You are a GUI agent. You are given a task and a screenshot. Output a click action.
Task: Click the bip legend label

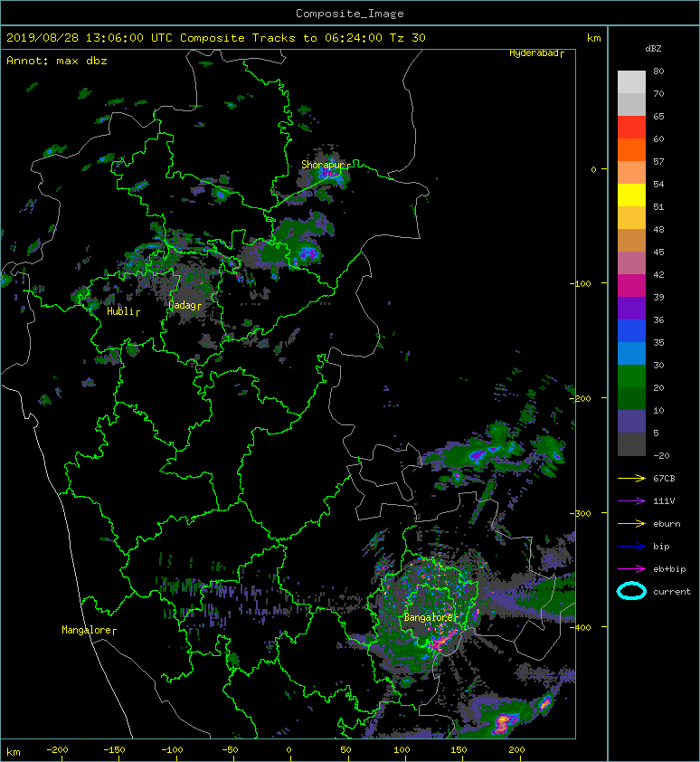[661, 547]
